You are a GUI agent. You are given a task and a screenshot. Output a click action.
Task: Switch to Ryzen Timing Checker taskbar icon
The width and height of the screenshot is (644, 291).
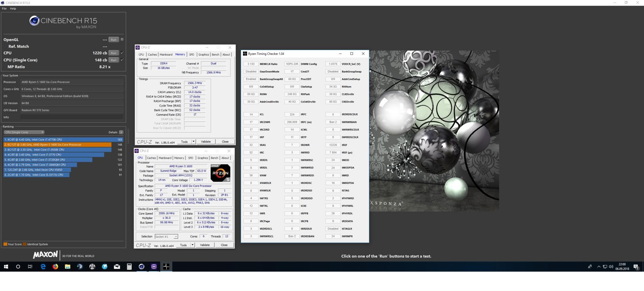point(166,266)
